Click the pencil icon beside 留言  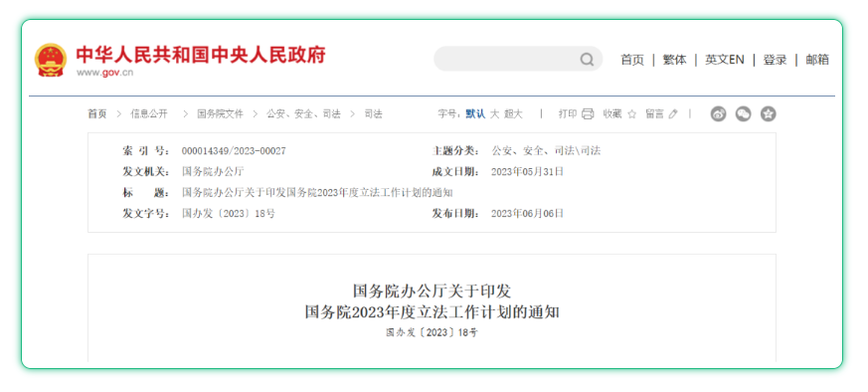click(673, 114)
